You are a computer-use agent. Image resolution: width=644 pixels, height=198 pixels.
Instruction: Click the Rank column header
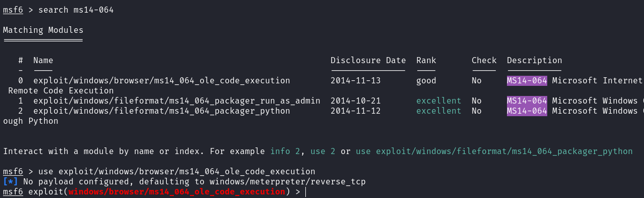tap(426, 61)
